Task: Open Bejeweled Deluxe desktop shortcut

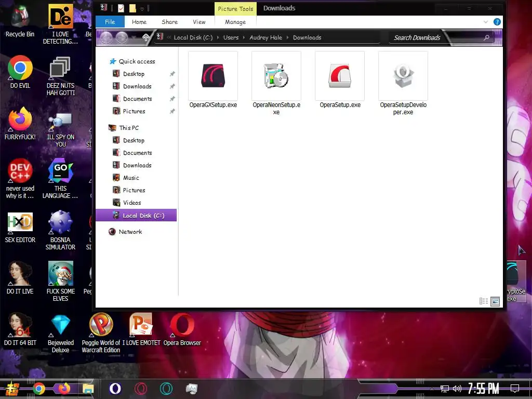Action: pos(60,334)
